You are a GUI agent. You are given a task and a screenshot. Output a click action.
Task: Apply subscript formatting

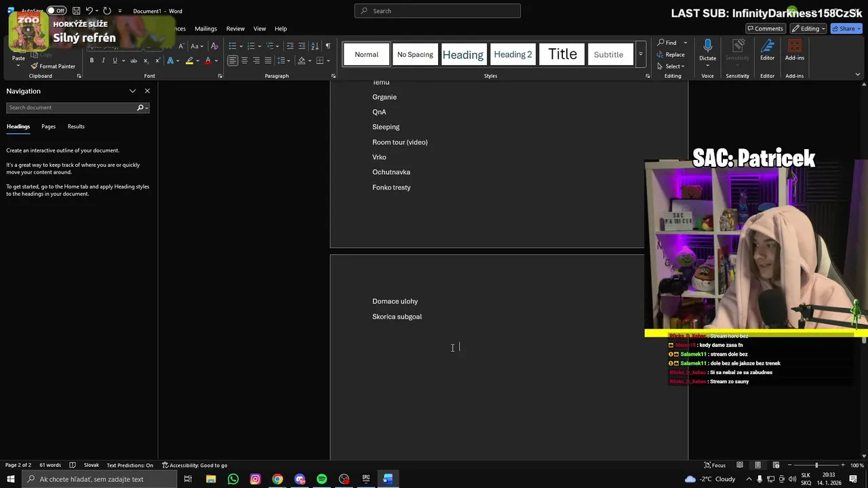(145, 60)
